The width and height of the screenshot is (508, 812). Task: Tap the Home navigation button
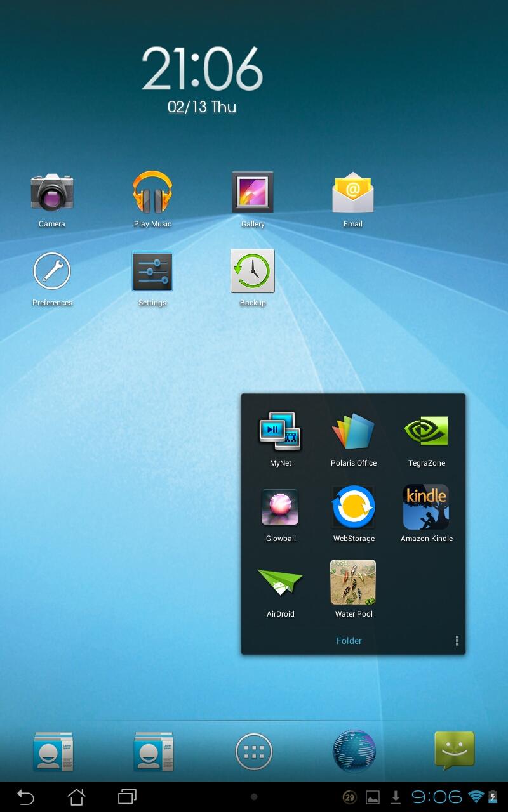(x=76, y=797)
